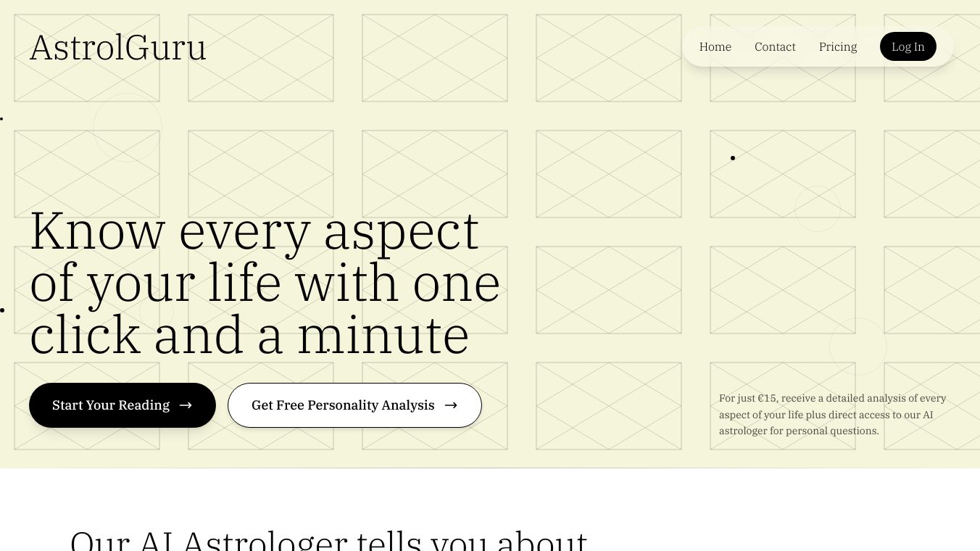
Task: Click the placeholder box just left of the nav bar
Action: tap(609, 58)
